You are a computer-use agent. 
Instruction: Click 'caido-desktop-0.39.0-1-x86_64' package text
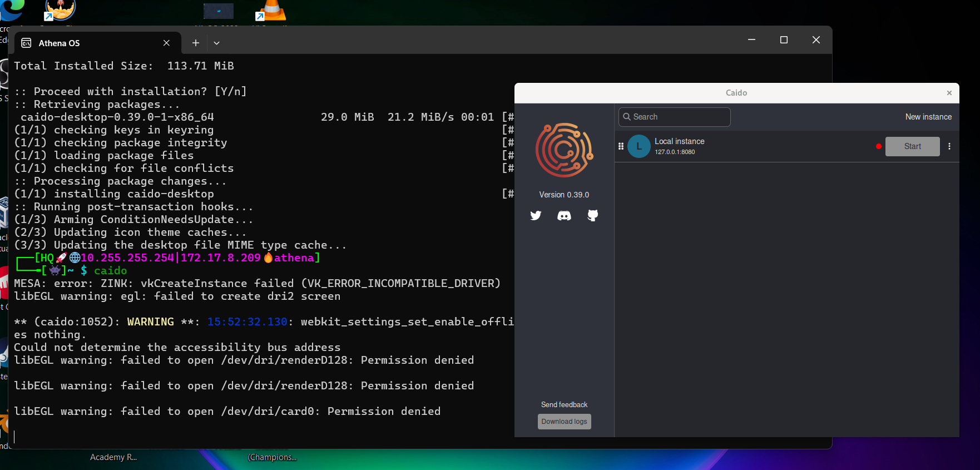[117, 117]
